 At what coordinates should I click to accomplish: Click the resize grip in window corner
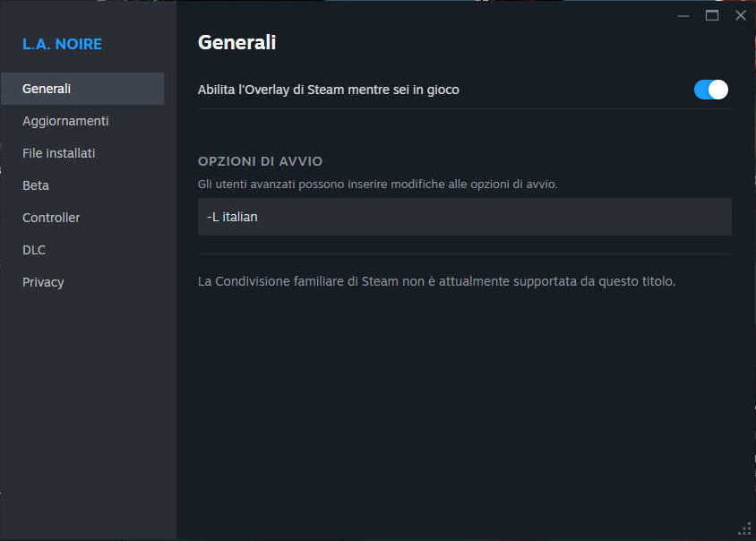pos(743,528)
